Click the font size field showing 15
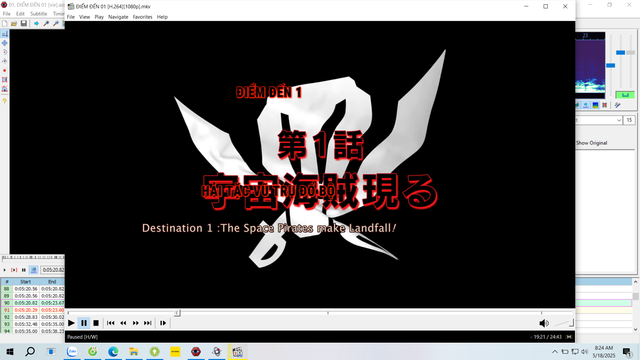The height and width of the screenshot is (360, 640). (x=629, y=120)
